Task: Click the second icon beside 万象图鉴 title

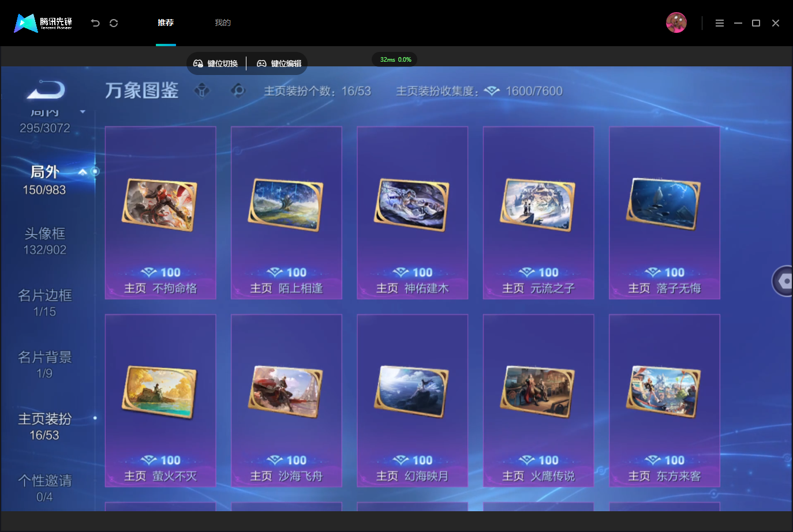Action: (238, 91)
